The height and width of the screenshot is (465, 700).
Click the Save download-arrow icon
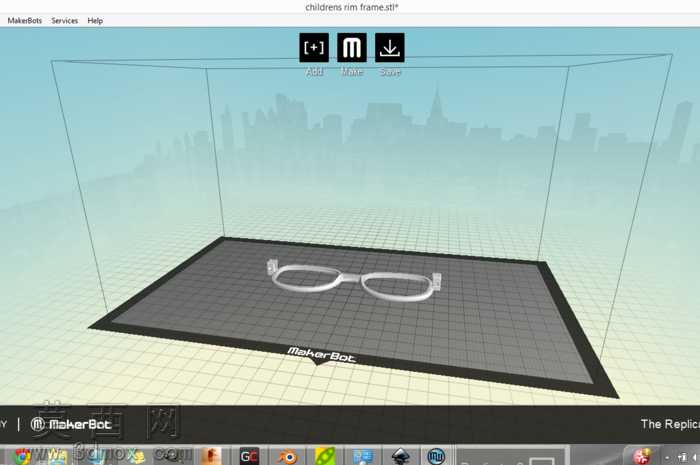[x=390, y=47]
